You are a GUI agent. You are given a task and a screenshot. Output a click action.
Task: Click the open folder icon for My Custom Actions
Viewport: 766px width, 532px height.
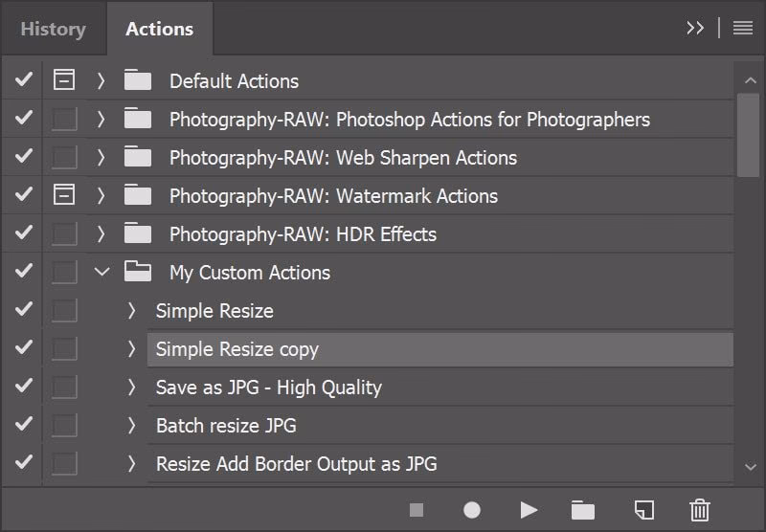[x=137, y=271]
